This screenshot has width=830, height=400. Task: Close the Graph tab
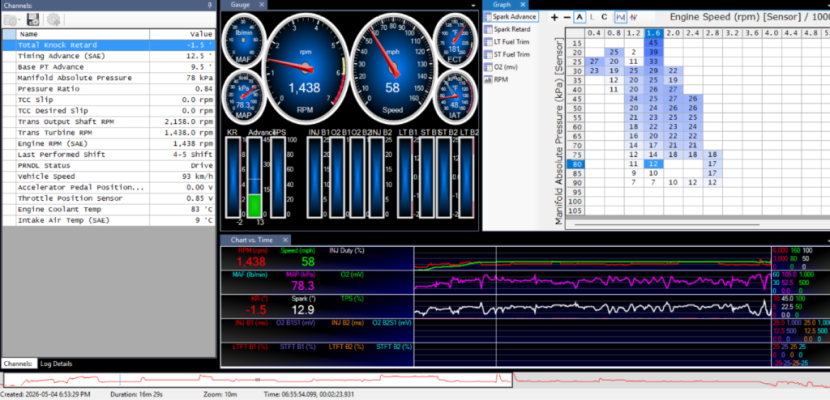[522, 5]
